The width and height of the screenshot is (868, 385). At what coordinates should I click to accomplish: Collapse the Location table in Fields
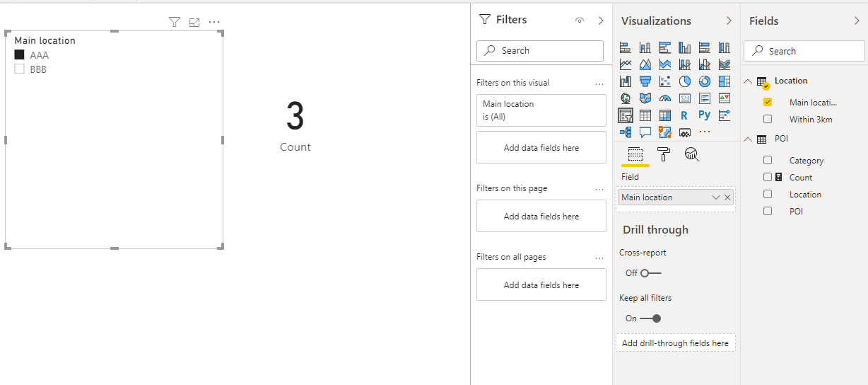click(x=749, y=81)
